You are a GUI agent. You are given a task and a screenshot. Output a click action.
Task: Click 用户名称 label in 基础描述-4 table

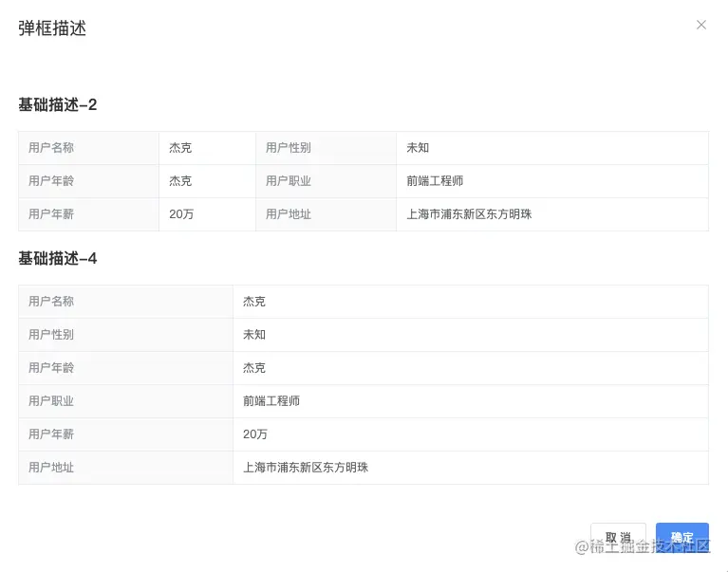(x=51, y=302)
